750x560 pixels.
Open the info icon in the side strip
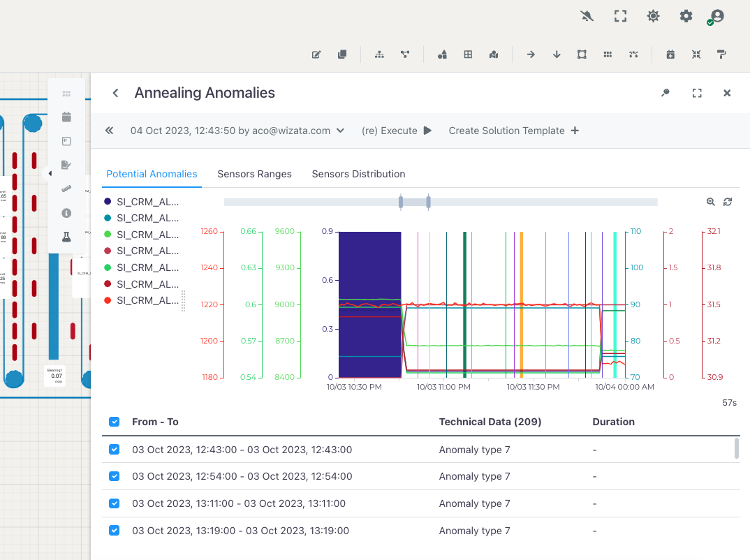pyautogui.click(x=66, y=213)
